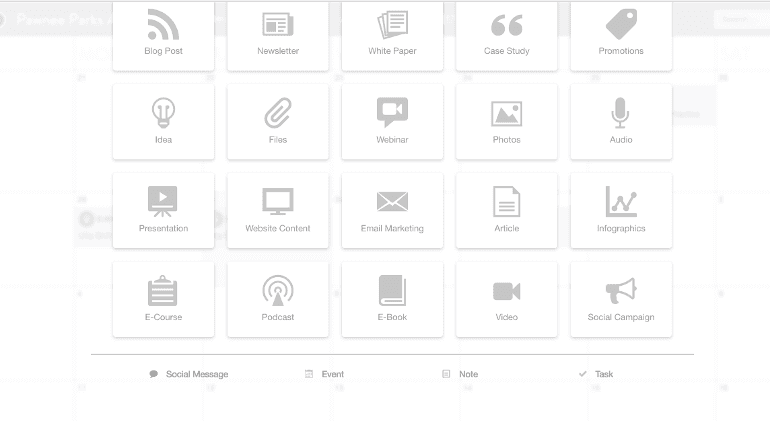770x421 pixels.
Task: Choose the Promotions tag tile
Action: point(621,34)
